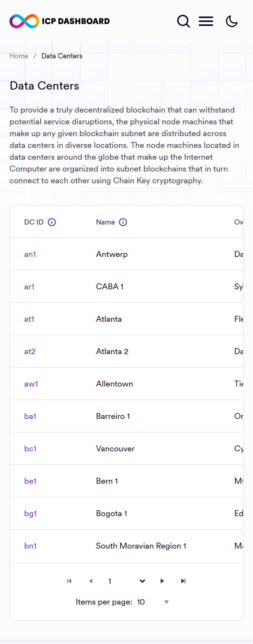Open the bc1 Vancouver data center
253x644 pixels.
(x=30, y=449)
